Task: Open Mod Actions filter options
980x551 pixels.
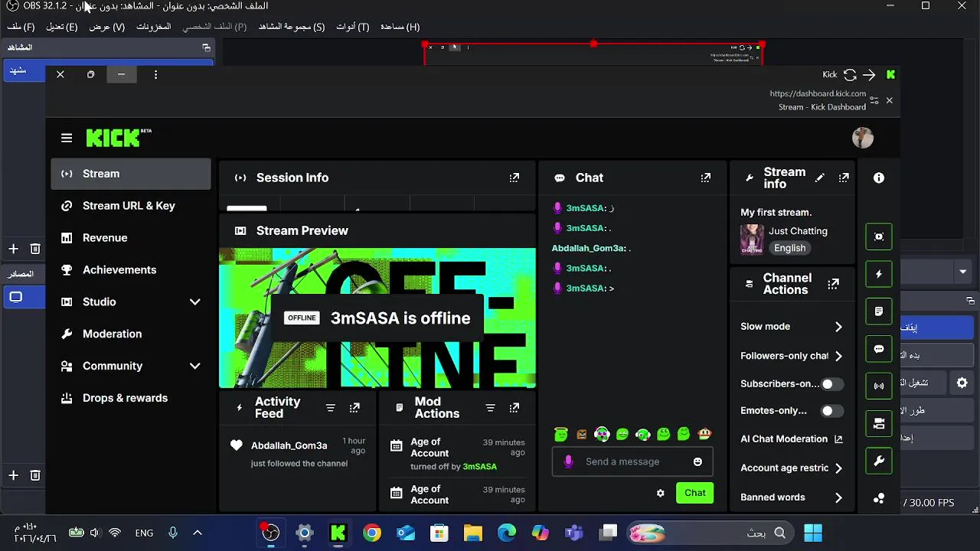Action: coord(491,408)
